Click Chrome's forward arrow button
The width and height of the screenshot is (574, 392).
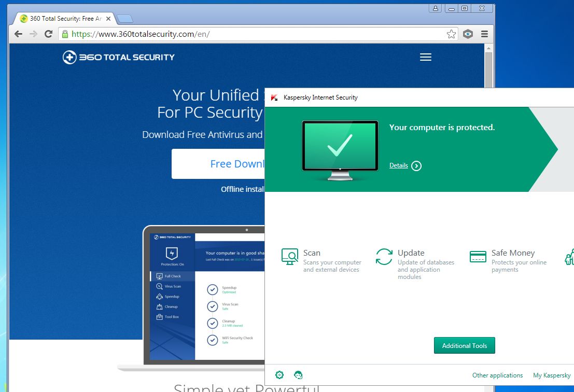[33, 34]
